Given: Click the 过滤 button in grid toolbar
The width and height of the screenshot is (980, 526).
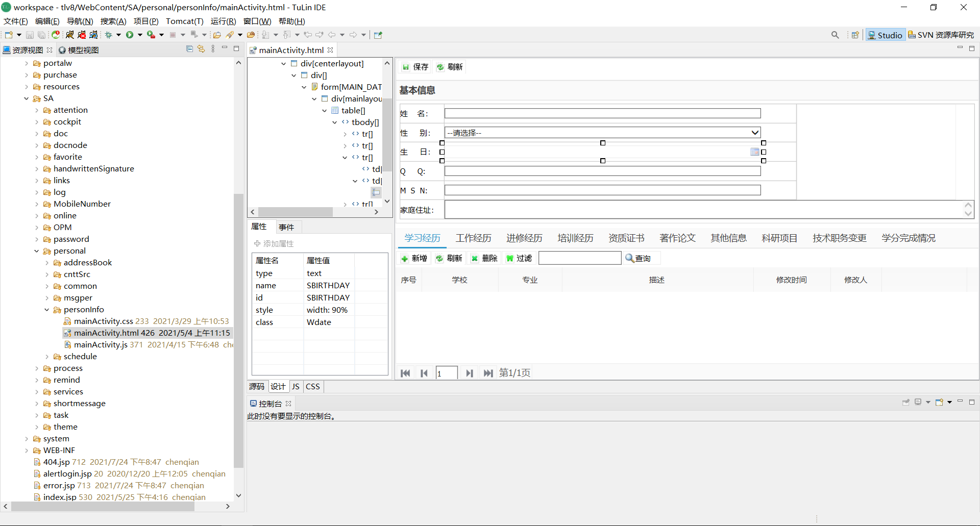Looking at the screenshot, I should click(519, 258).
